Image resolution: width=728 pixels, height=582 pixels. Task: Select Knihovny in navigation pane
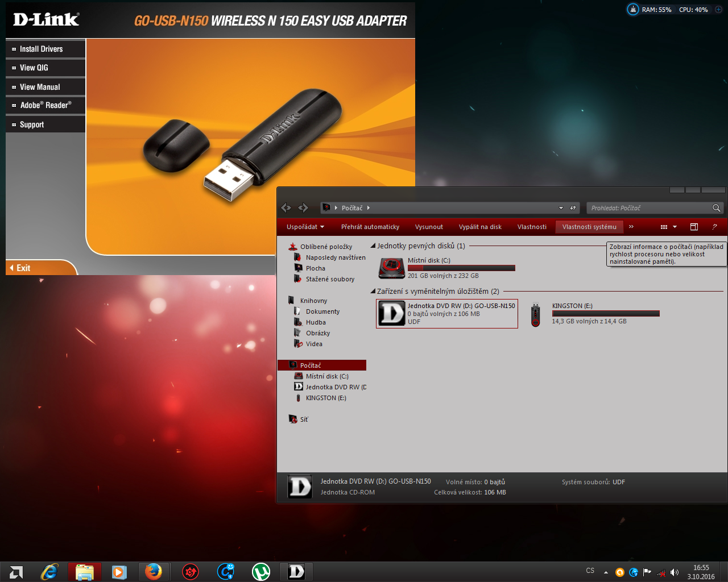click(313, 301)
